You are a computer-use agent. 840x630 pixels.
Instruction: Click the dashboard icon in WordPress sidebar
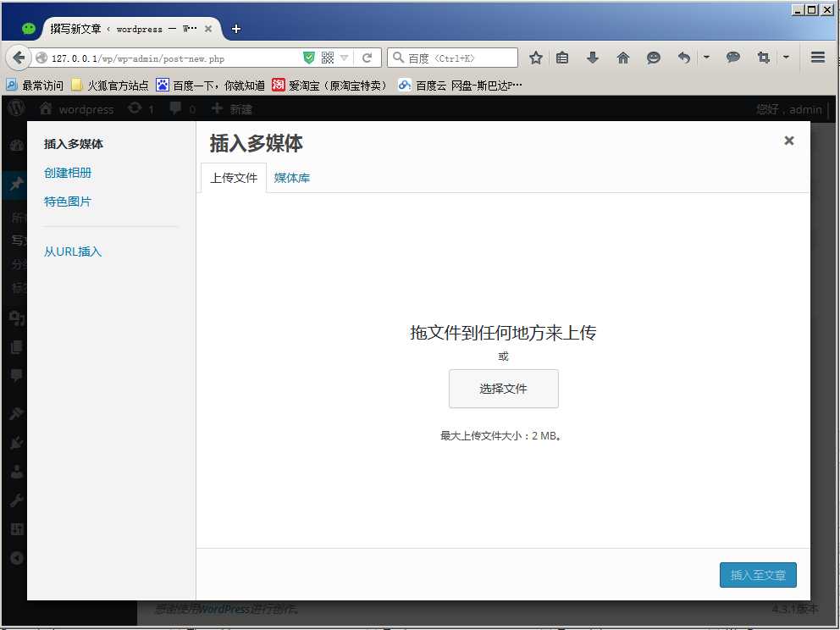coord(17,146)
